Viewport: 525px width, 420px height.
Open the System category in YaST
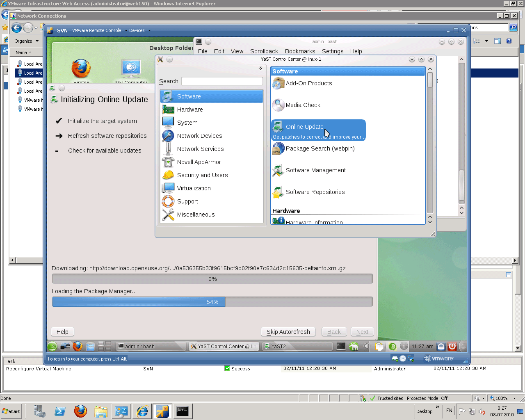212,123
